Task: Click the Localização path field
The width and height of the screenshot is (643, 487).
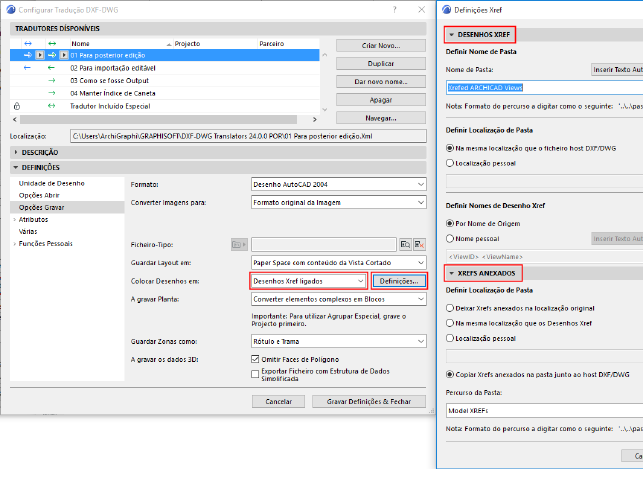Action: [x=248, y=136]
